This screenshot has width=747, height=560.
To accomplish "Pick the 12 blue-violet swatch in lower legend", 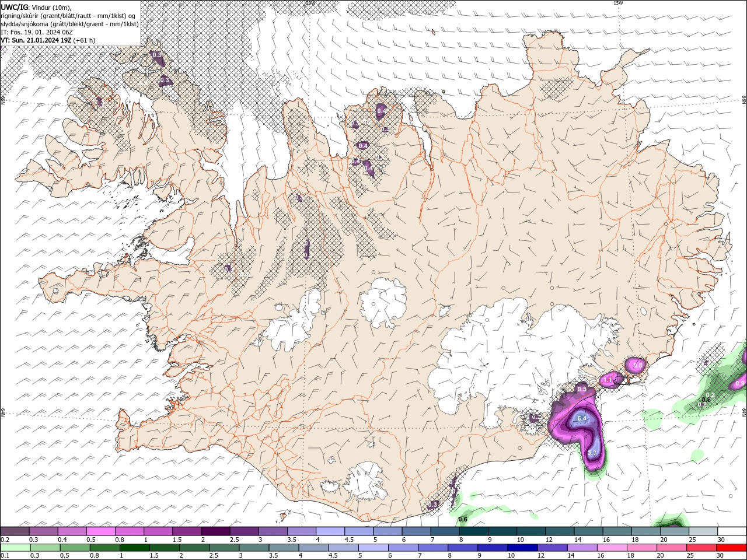I will tap(551, 548).
